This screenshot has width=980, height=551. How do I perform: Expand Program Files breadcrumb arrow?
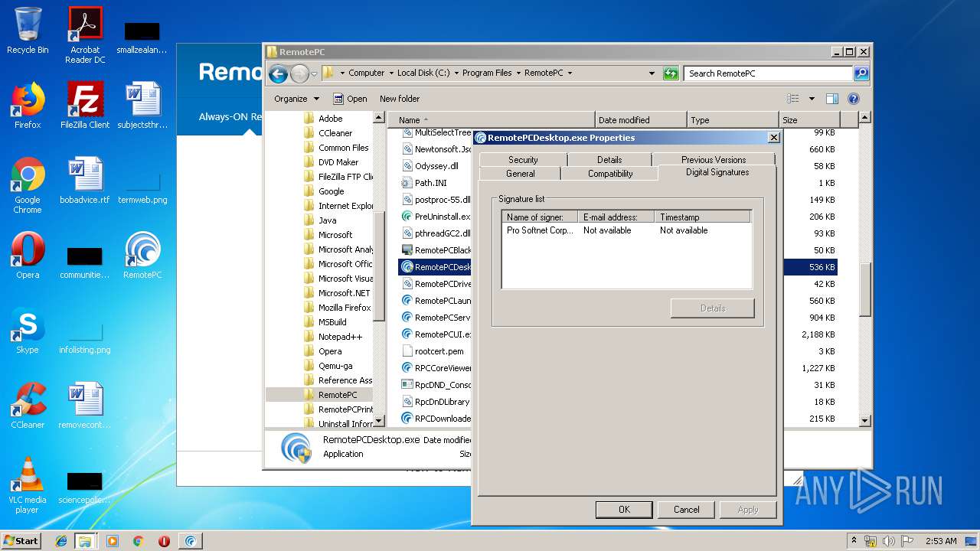click(x=518, y=73)
